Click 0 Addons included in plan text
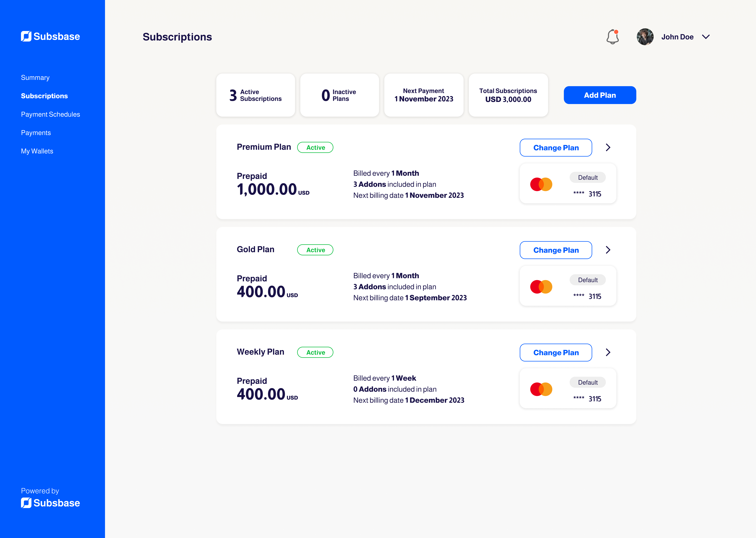Image resolution: width=756 pixels, height=538 pixels. [x=395, y=389]
